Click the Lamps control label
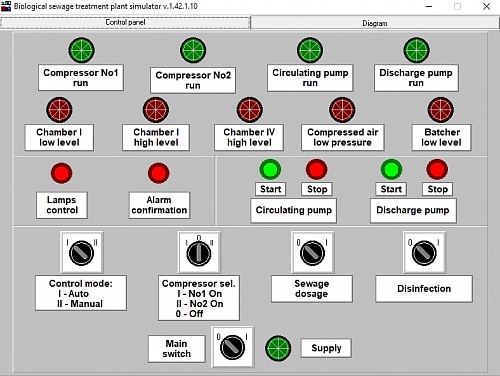 click(62, 205)
